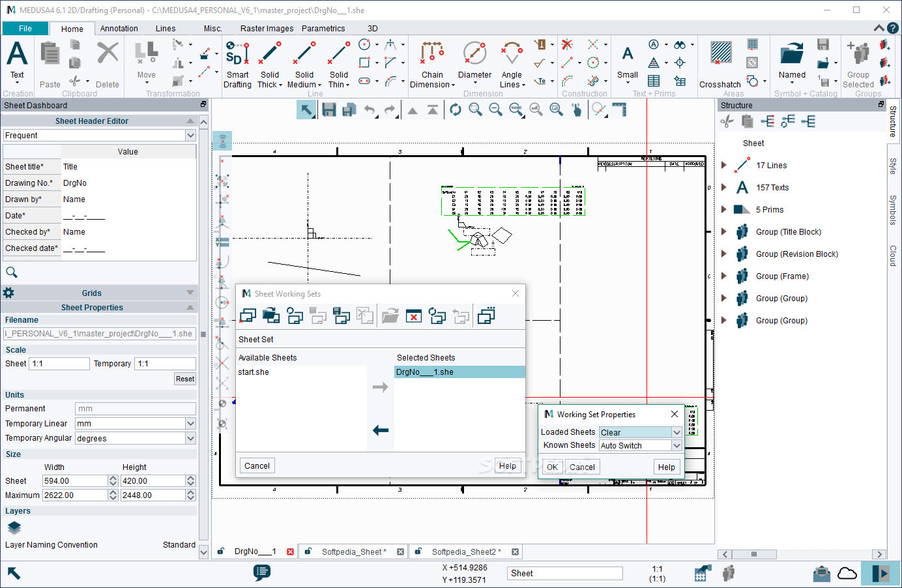Toggle the lock on the DrgNo___1 tab
This screenshot has height=588, width=902.
click(x=221, y=551)
